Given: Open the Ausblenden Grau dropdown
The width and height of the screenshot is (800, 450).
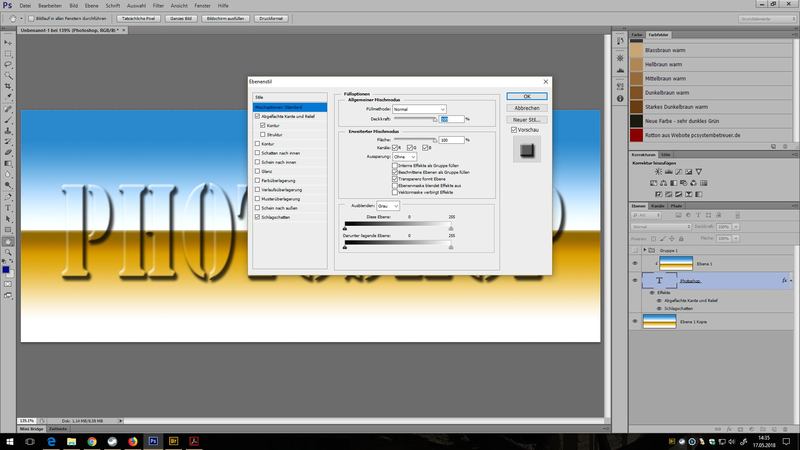Looking at the screenshot, I should point(388,206).
